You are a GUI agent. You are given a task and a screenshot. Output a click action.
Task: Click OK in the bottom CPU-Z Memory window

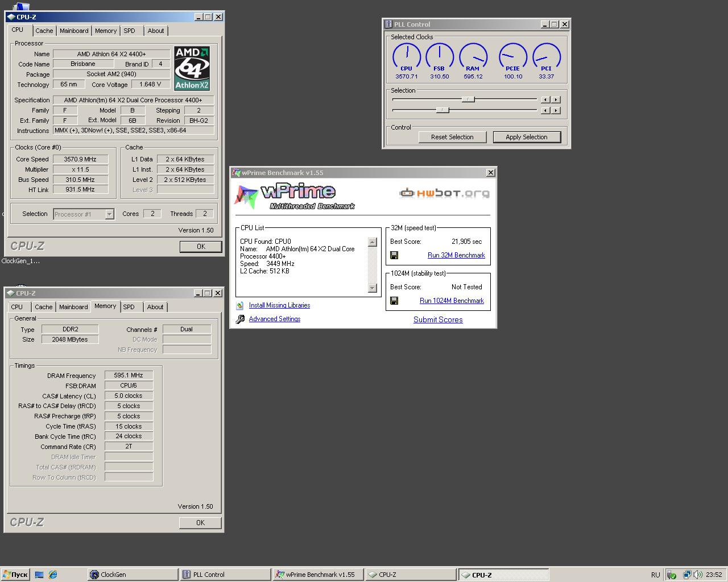(x=200, y=523)
